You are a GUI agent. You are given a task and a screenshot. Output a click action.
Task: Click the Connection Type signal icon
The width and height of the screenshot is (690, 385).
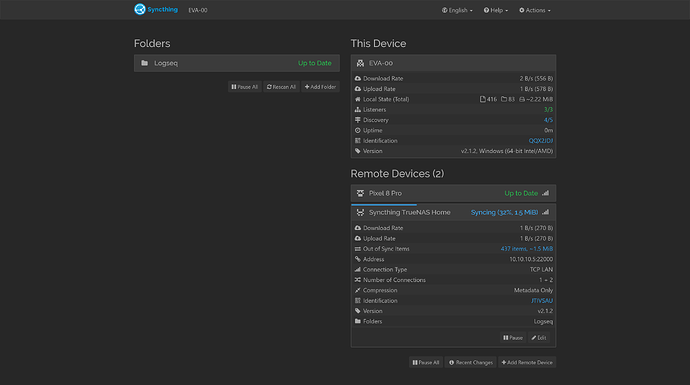click(x=358, y=269)
